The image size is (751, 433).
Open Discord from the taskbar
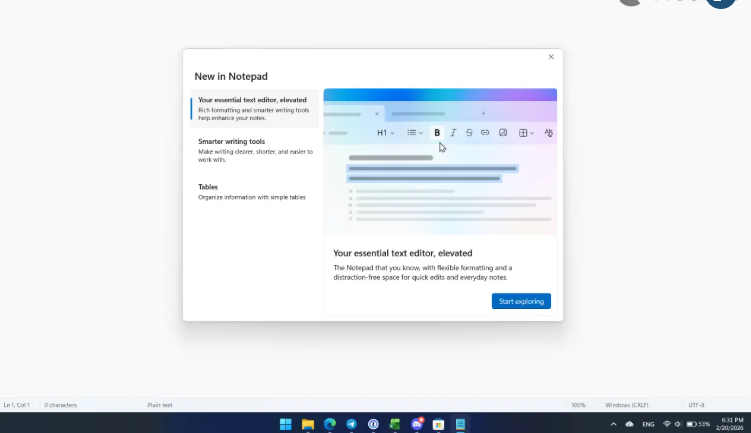click(417, 424)
